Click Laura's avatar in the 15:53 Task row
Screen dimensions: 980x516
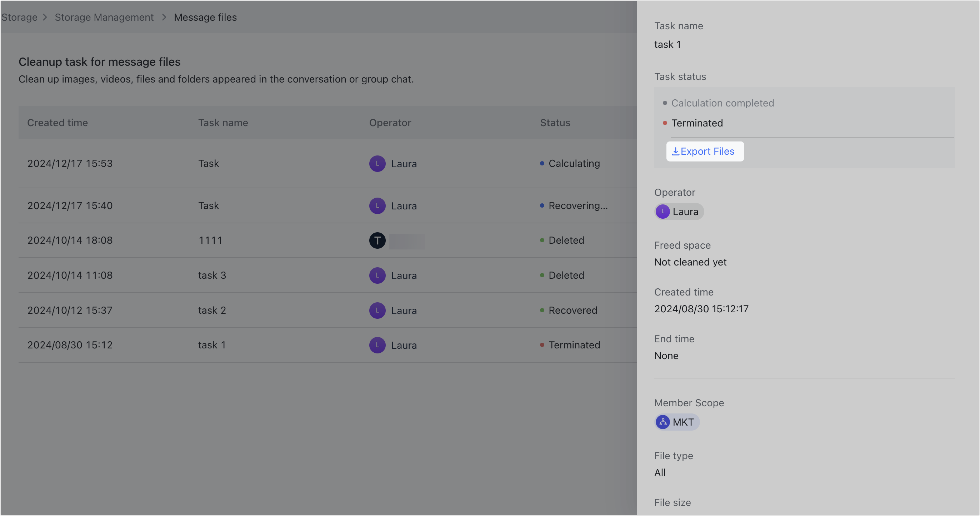pyautogui.click(x=377, y=164)
